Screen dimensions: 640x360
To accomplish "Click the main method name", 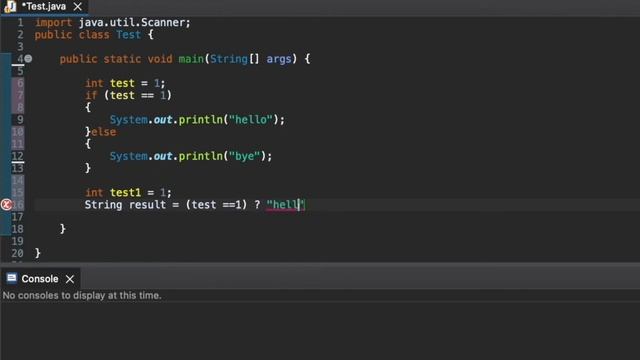I will (191, 59).
